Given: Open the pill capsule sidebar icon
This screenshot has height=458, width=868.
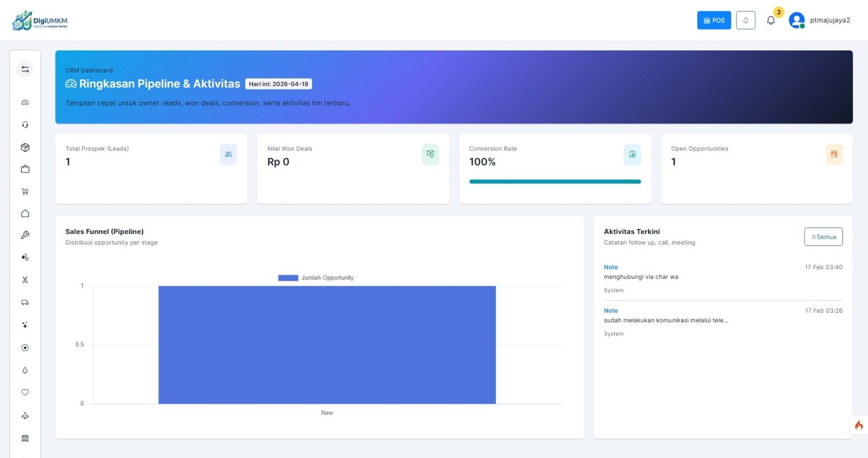Looking at the screenshot, I should (x=25, y=257).
